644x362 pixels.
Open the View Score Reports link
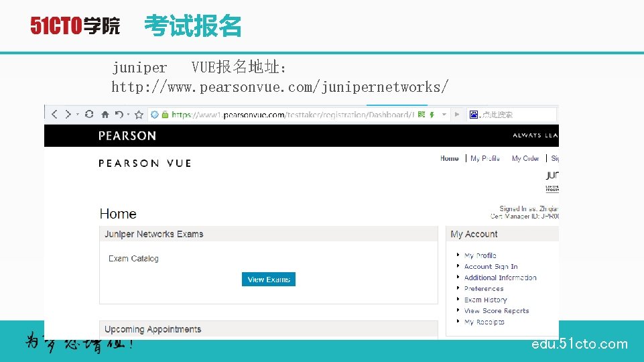tap(497, 311)
